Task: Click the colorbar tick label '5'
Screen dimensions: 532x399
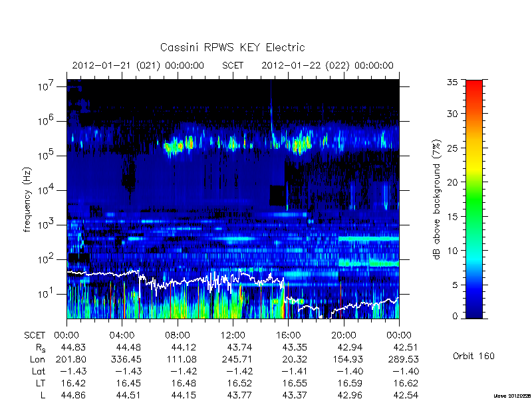Action: click(455, 285)
